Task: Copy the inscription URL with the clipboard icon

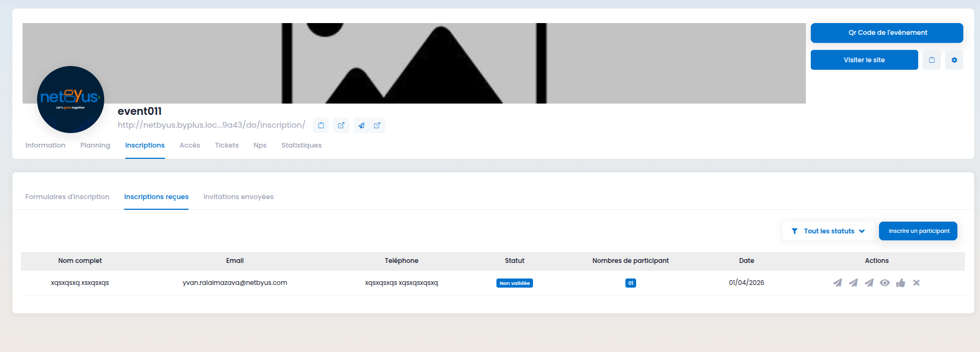Action: tap(321, 126)
